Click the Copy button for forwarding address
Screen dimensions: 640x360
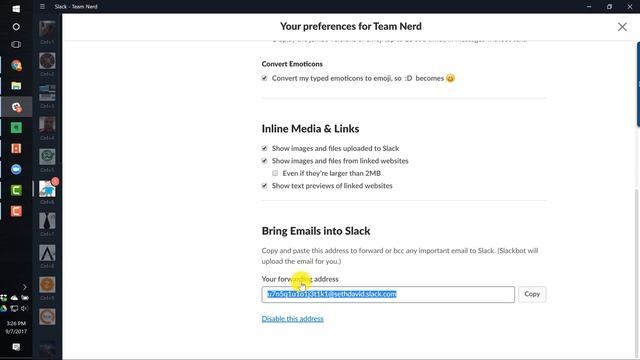pos(532,294)
